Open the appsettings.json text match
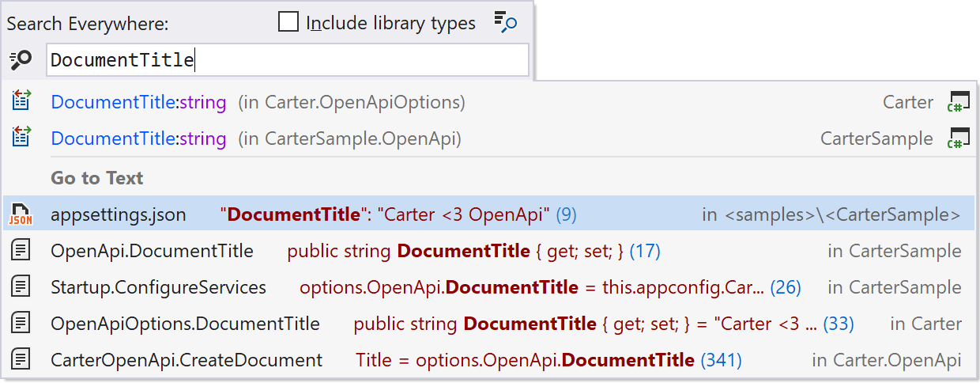Viewport: 980px width, 383px height. pos(490,214)
